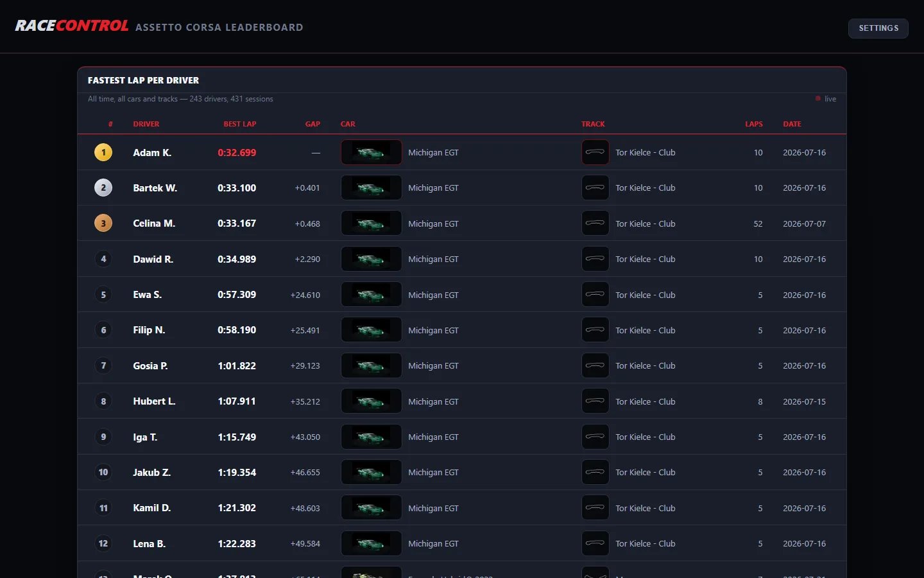Select driver name Bartek W.
Image resolution: width=924 pixels, height=578 pixels.
click(x=155, y=188)
